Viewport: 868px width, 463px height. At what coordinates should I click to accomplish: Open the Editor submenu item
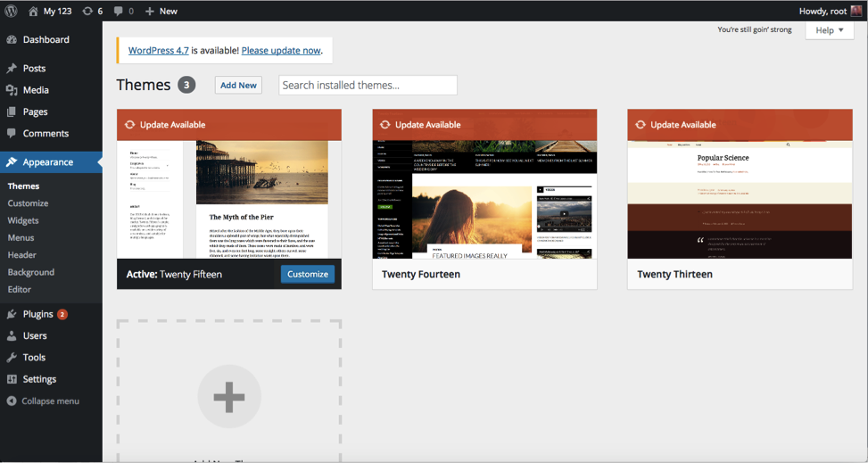pyautogui.click(x=20, y=289)
